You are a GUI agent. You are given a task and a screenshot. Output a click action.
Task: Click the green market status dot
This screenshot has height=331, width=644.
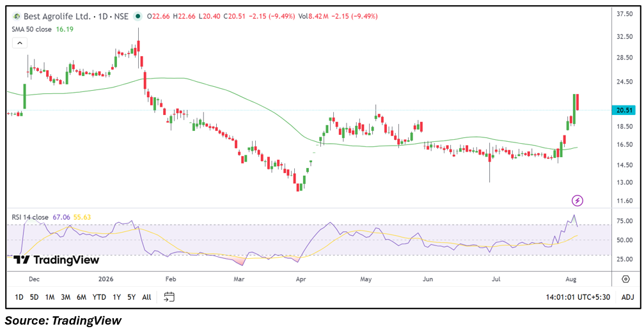[138, 17]
